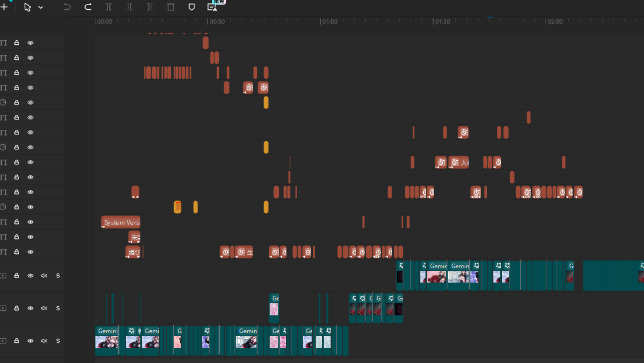Click the trash Delete icon

(171, 7)
